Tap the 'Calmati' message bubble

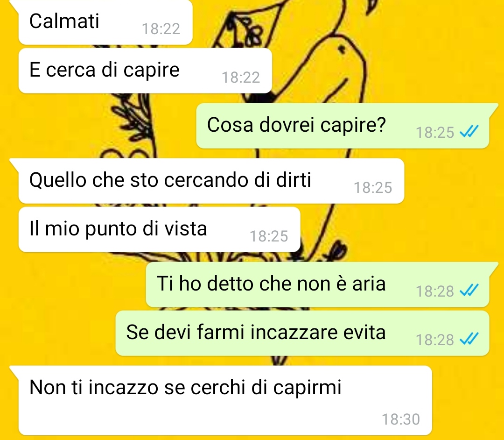(105, 22)
